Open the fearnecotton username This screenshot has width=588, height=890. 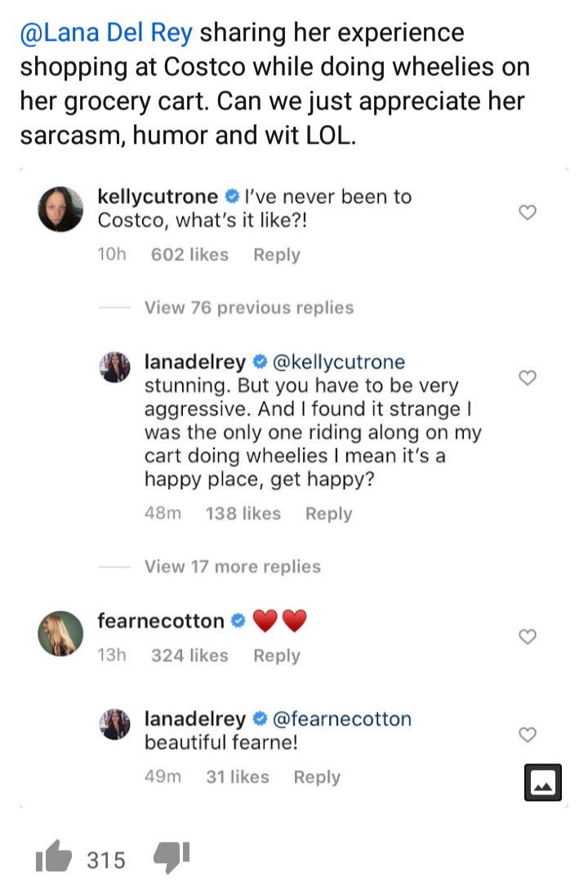pos(160,621)
